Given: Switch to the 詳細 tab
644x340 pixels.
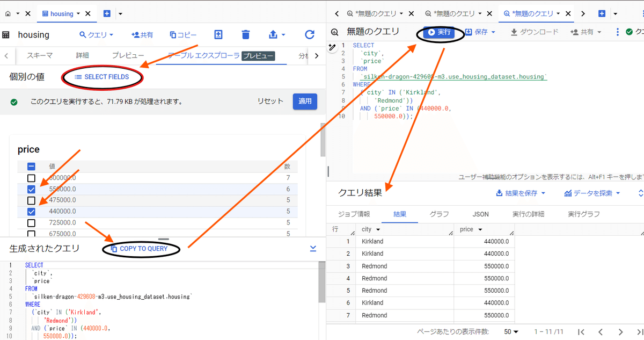Looking at the screenshot, I should tap(83, 55).
